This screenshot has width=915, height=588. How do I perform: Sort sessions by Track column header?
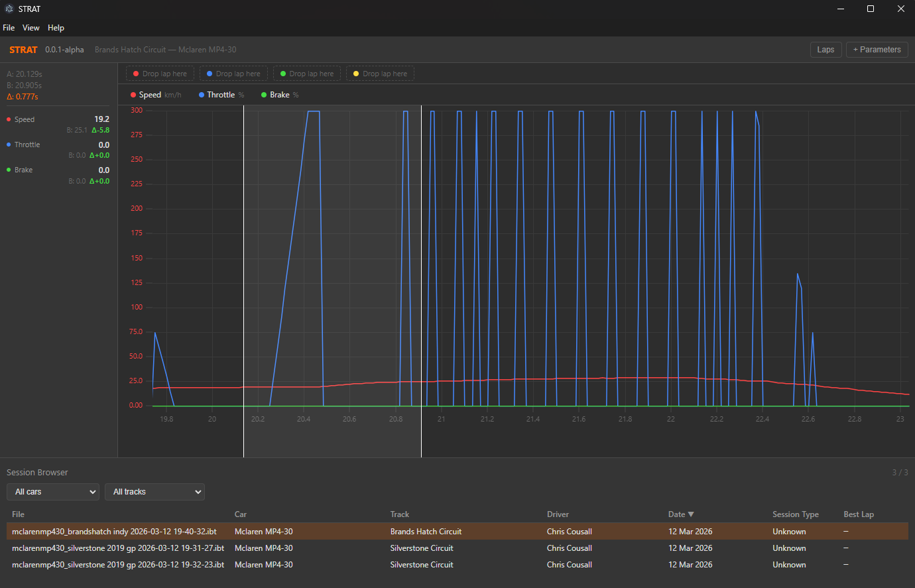point(399,514)
